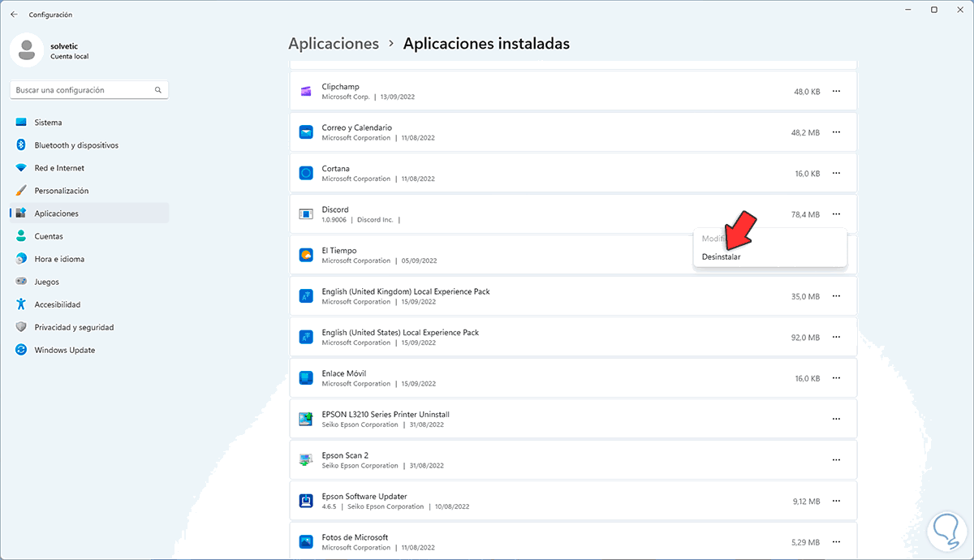Viewport: 974px width, 560px height.
Task: Open options for EPSON L3210 Series Printer Uninstall
Action: point(836,419)
